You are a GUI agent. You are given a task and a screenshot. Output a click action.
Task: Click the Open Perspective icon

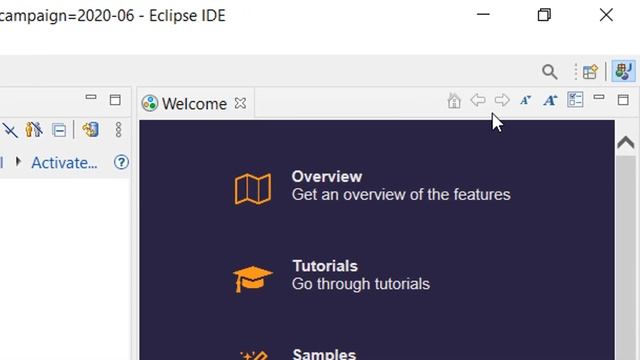[x=590, y=72]
